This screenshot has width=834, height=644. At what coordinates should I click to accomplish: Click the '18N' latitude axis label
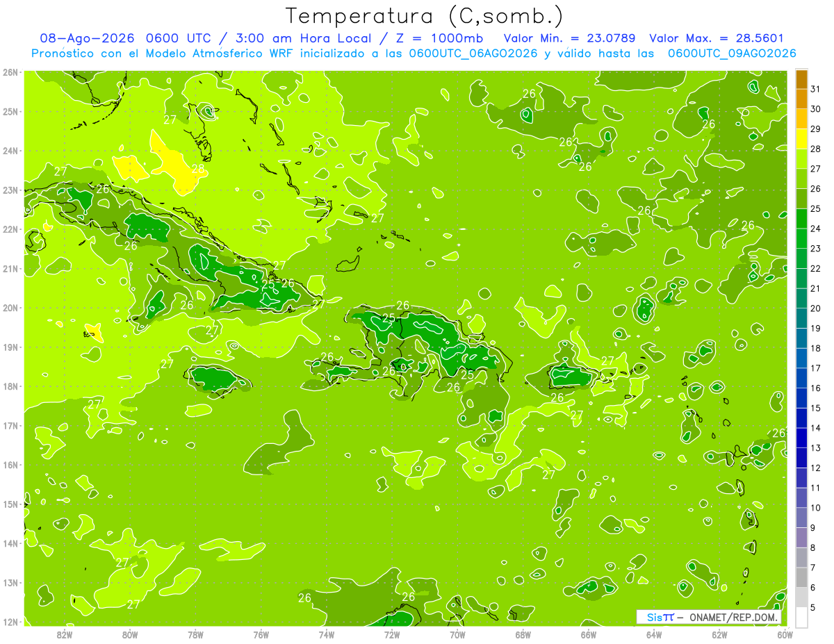click(10, 386)
